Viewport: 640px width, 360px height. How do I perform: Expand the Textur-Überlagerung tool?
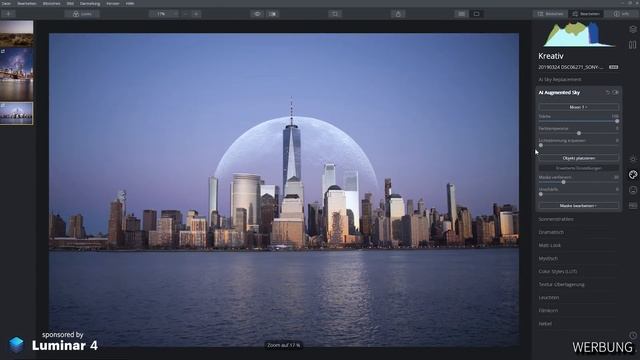[x=561, y=284]
